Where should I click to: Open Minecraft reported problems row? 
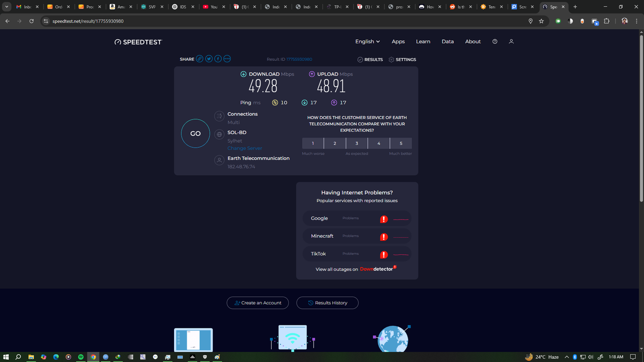coord(357,236)
